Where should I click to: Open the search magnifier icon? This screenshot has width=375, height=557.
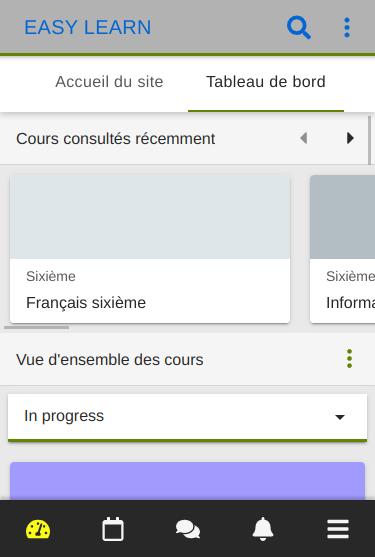[299, 27]
